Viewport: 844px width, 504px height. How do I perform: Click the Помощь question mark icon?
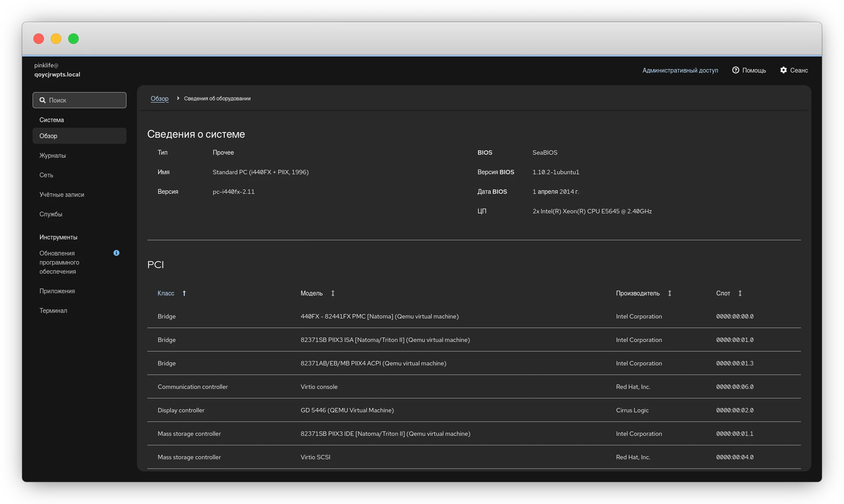point(735,70)
